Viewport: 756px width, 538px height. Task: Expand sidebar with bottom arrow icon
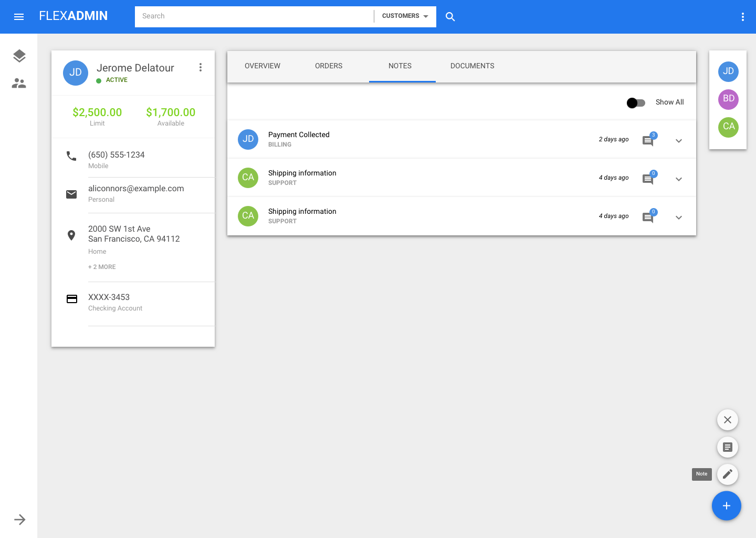pos(19,520)
